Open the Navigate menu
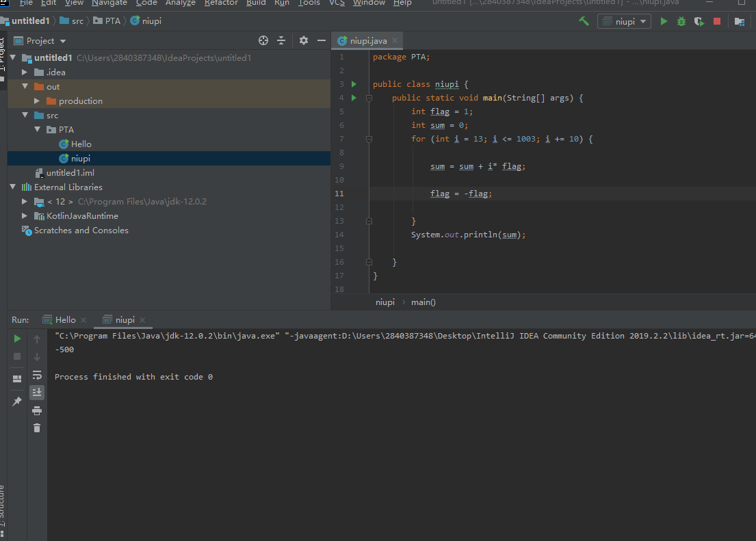Viewport: 756px width, 541px height. pos(109,3)
